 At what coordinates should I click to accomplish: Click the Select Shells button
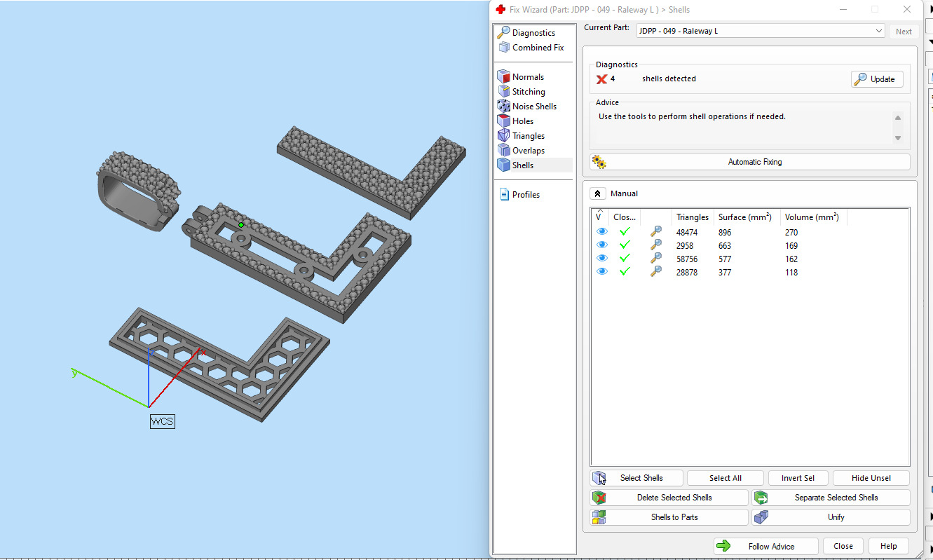pos(636,478)
